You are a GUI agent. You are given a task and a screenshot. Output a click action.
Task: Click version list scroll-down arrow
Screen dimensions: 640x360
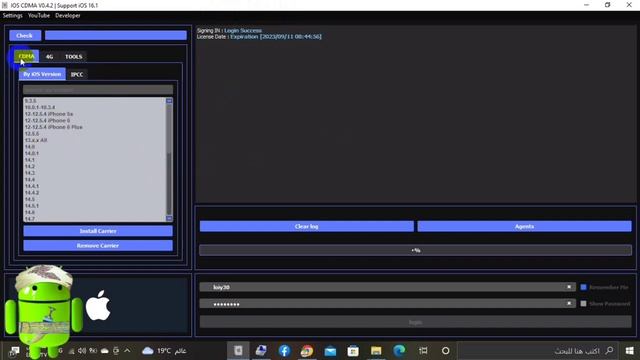point(169,218)
